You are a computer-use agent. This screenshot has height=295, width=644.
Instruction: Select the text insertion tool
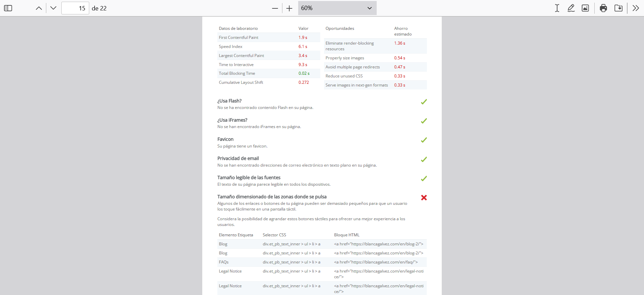pos(557,8)
